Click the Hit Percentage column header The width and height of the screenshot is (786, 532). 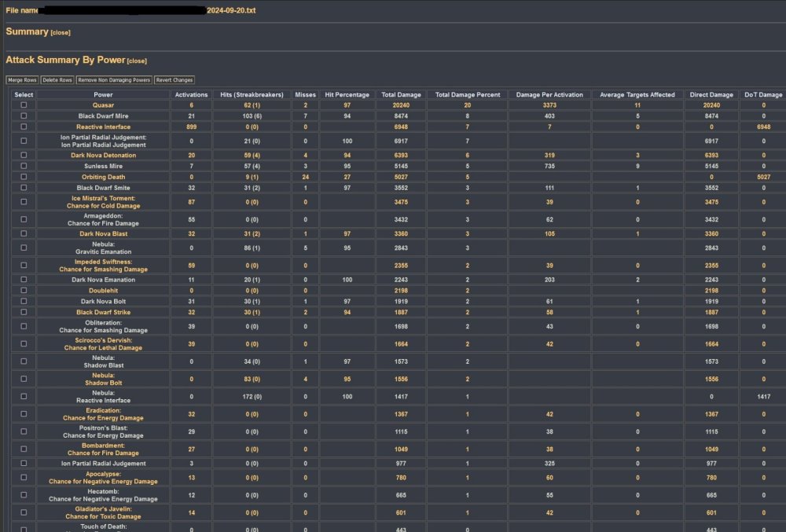point(347,94)
